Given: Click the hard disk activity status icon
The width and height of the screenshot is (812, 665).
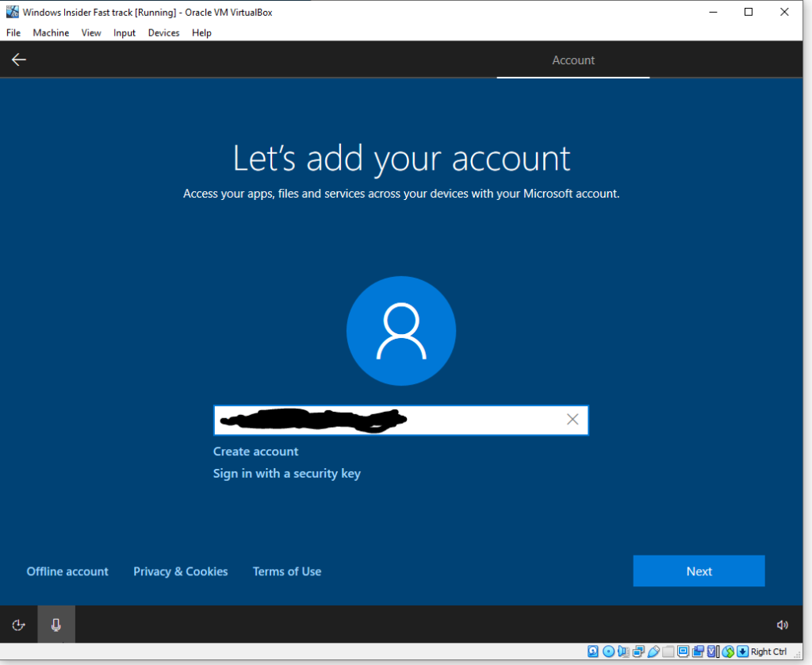Looking at the screenshot, I should click(593, 651).
